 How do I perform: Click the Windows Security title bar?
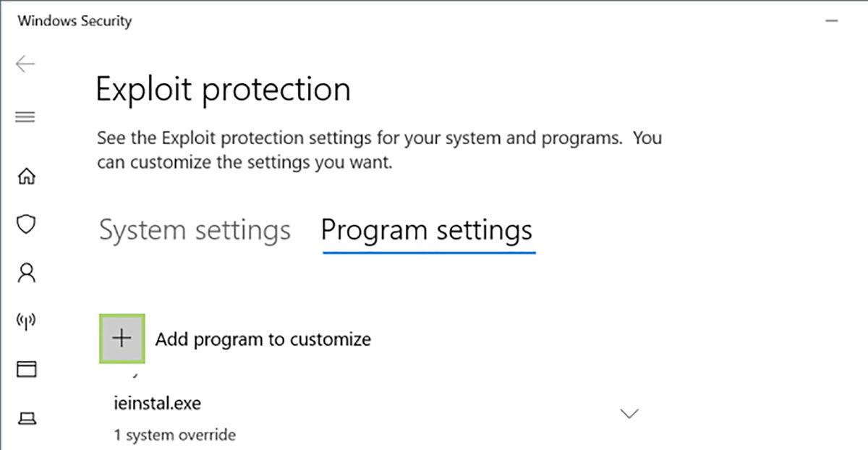(x=75, y=21)
